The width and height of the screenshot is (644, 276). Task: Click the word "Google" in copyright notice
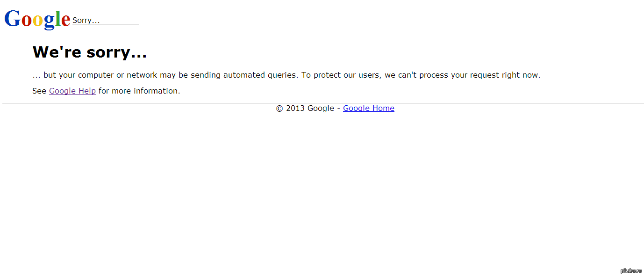321,109
